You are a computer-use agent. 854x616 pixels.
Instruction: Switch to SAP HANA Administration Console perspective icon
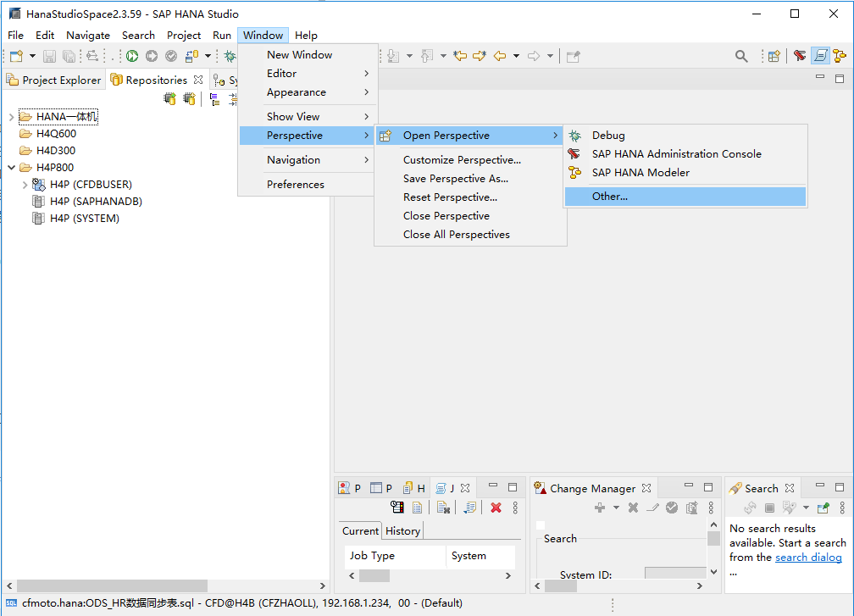(x=800, y=56)
